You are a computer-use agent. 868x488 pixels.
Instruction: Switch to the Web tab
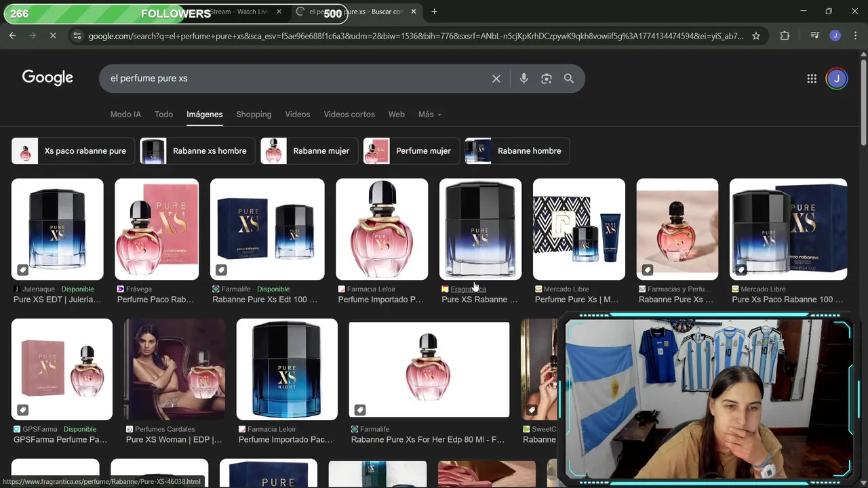(397, 115)
